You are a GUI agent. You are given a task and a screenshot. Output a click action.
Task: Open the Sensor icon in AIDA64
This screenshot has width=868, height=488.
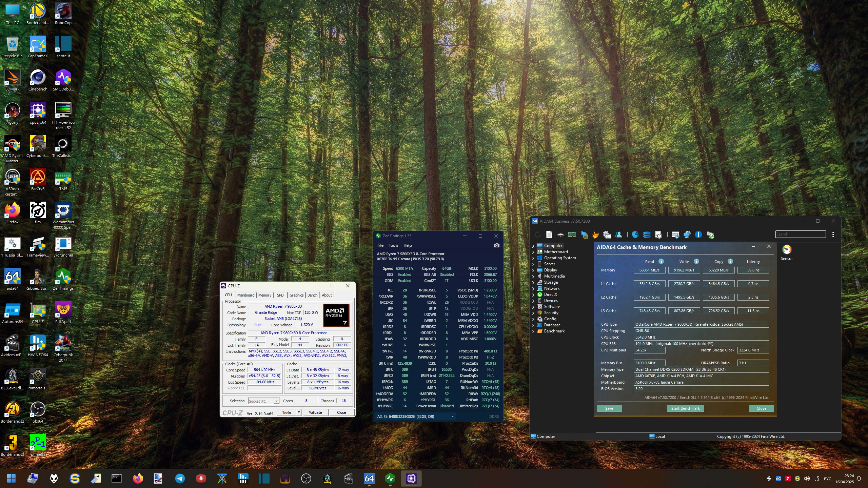[x=787, y=250]
